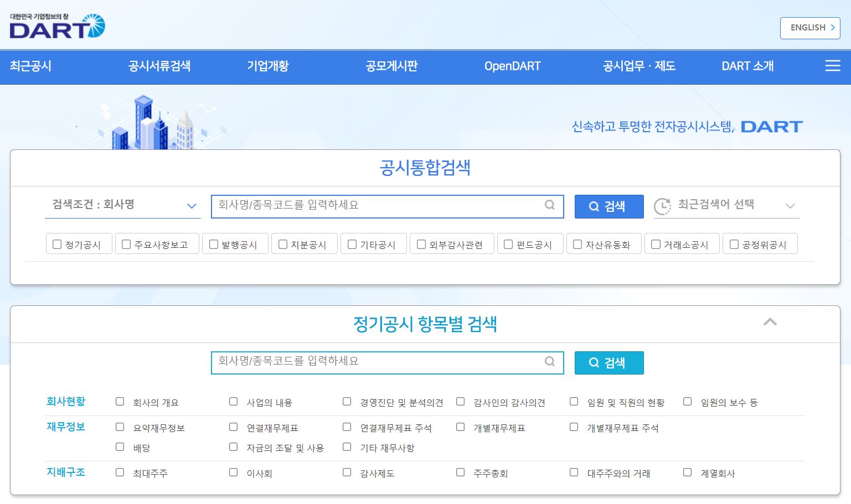Select the 최대주주 checkbox
Screen dimensions: 851x504
pos(120,472)
